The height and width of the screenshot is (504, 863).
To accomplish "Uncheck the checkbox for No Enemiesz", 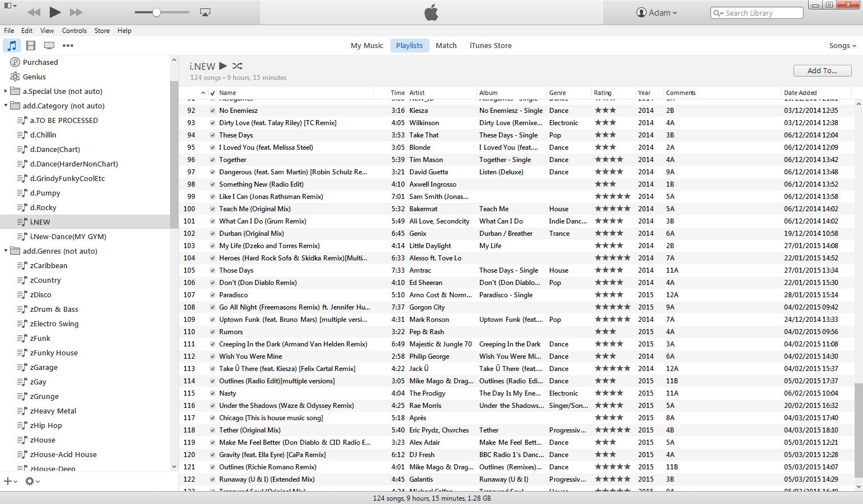I will 213,111.
